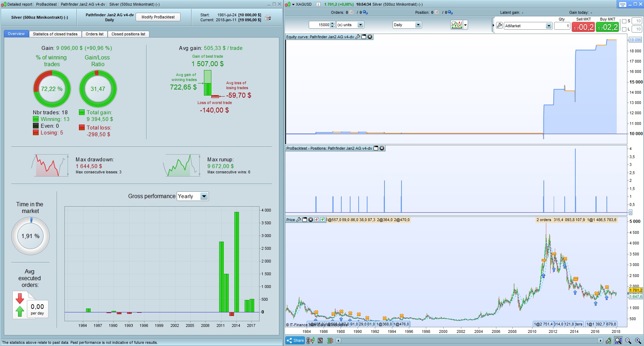Viewport: 644px width, 346px height.
Task: Enable the L limit checkbox
Action: [x=624, y=29]
